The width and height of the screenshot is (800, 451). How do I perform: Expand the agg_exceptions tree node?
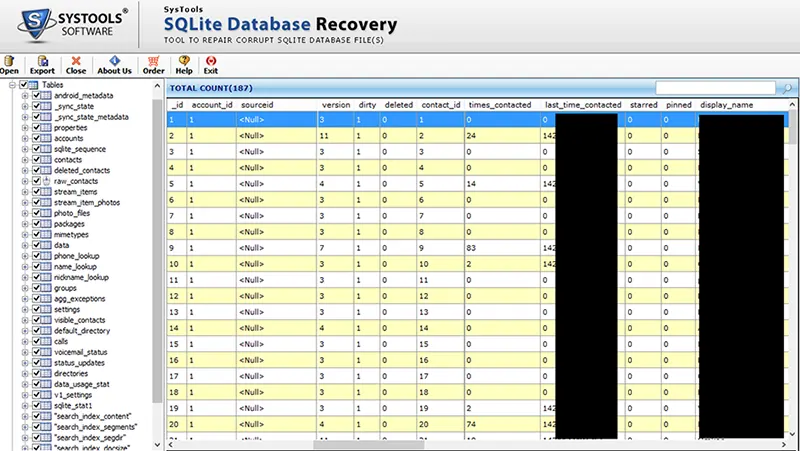click(x=24, y=298)
